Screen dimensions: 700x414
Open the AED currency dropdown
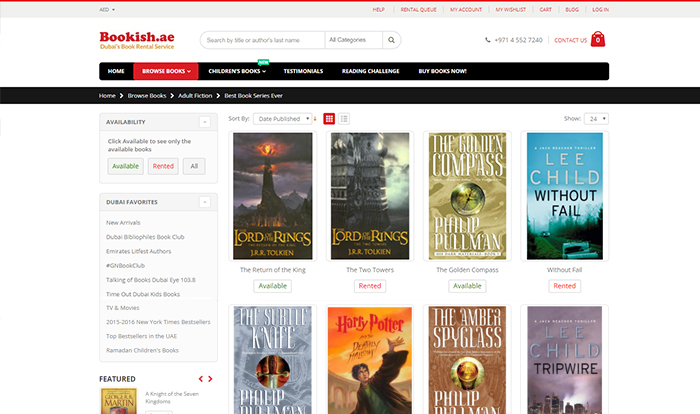point(107,9)
